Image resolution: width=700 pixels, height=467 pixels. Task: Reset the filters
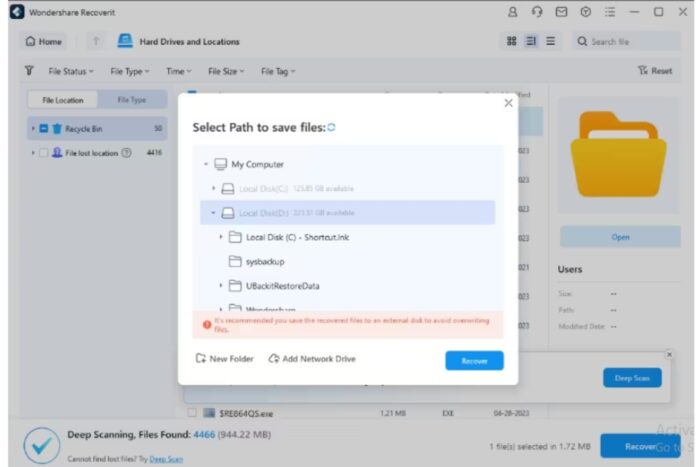[x=655, y=71]
